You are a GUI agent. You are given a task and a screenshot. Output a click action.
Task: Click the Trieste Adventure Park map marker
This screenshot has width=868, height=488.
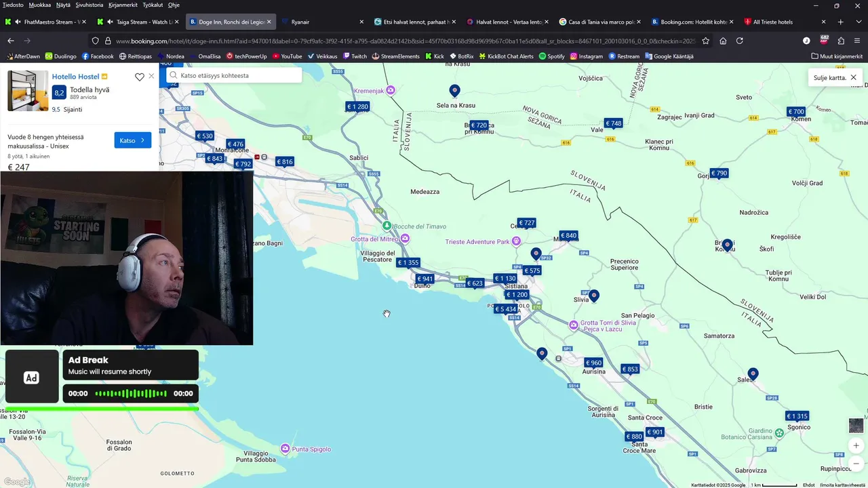pyautogui.click(x=516, y=241)
